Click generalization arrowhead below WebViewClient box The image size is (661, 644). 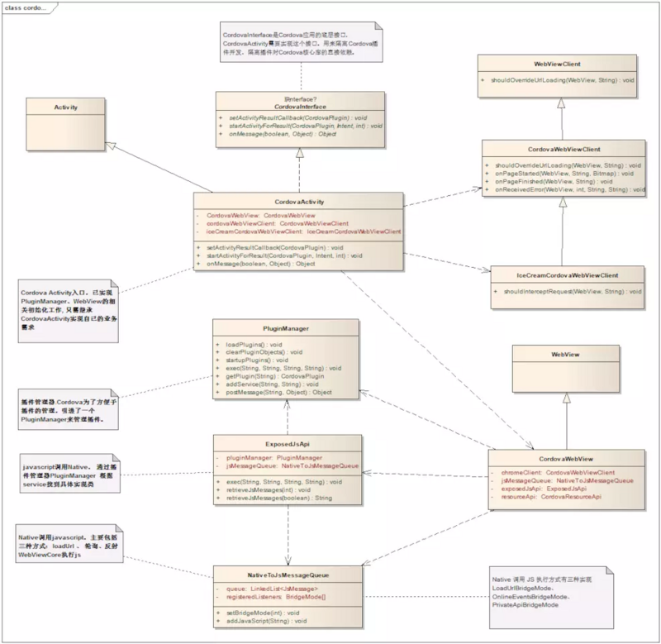(561, 103)
